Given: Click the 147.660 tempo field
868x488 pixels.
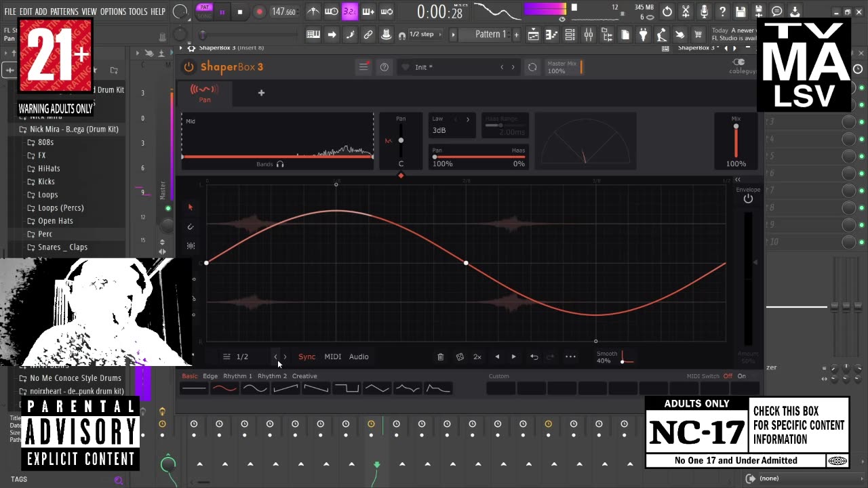Looking at the screenshot, I should [x=283, y=12].
